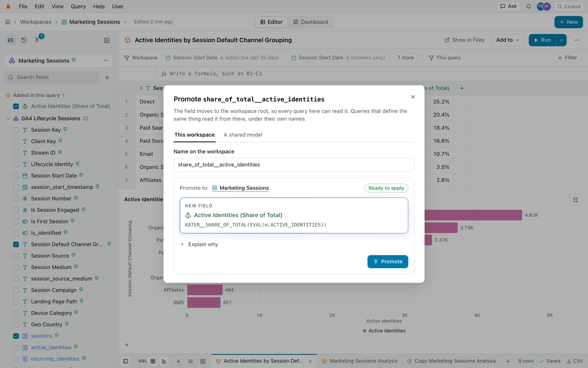Go to home via house icon
Image resolution: width=588 pixels, height=368 pixels.
point(8,22)
